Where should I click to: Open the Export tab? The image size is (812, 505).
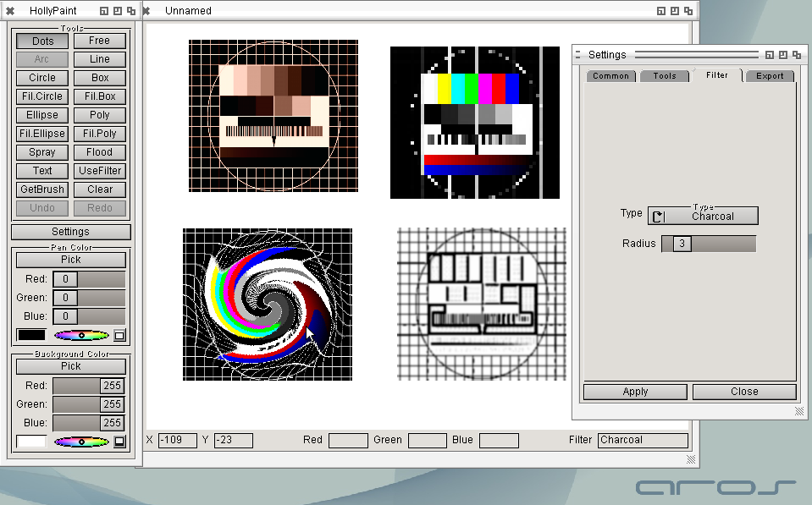point(770,76)
